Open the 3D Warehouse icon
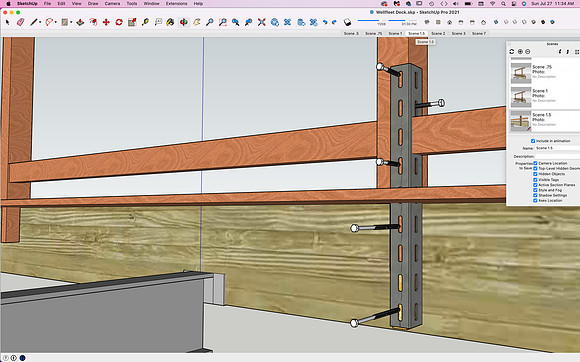580x362 pixels. click(274, 23)
